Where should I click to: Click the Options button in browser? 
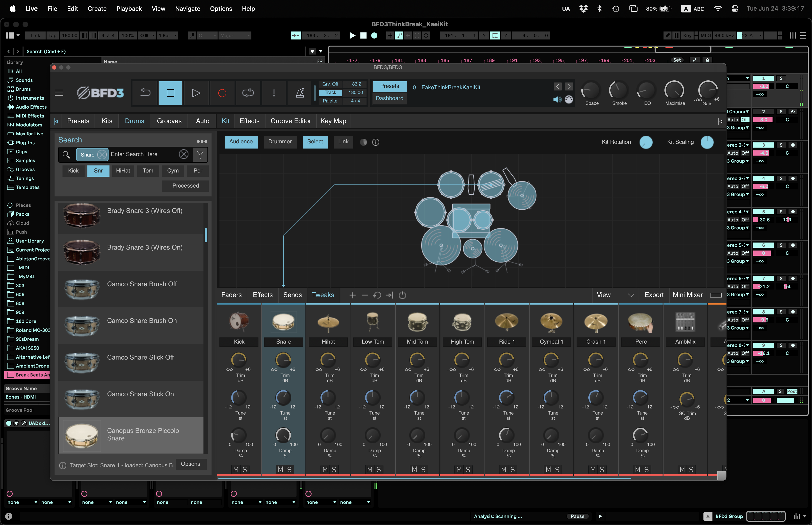tap(191, 464)
